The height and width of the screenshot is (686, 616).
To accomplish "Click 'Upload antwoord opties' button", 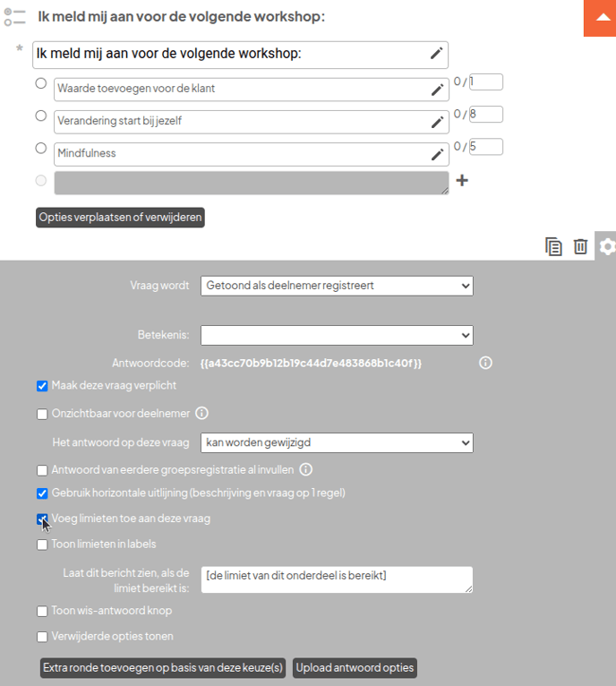I will point(355,667).
